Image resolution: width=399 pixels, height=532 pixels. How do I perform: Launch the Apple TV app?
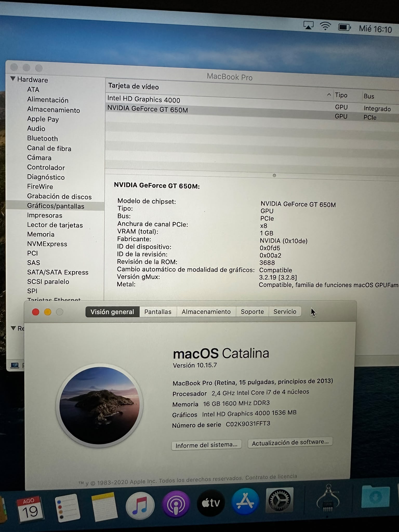[211, 503]
